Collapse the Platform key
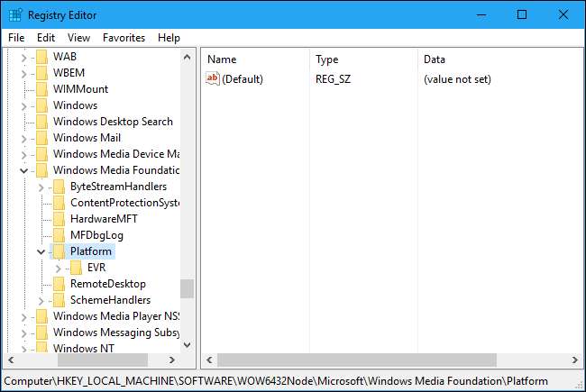 [41, 251]
